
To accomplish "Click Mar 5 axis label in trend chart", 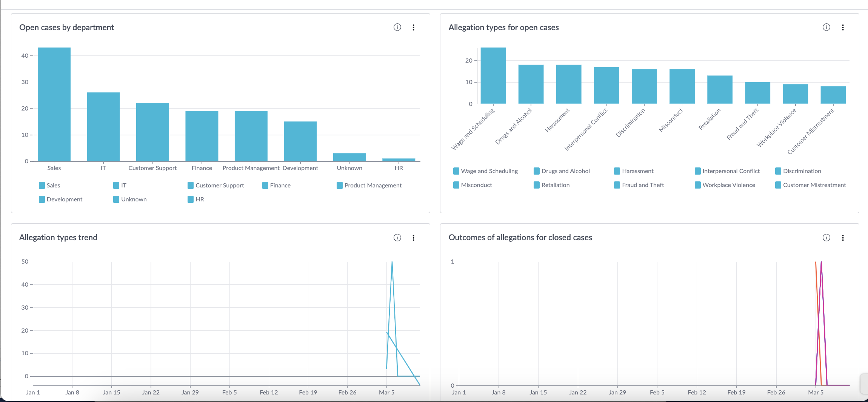I will (386, 392).
